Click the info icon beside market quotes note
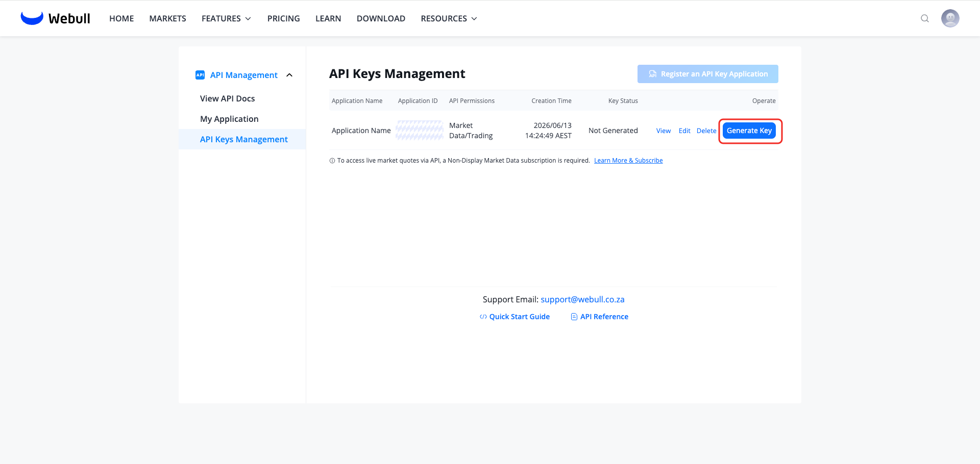Screen dimensions: 980x464 tap(332, 161)
